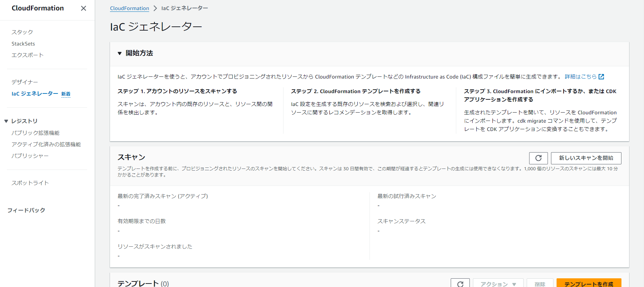Collapse the 開始方法 section
The width and height of the screenshot is (644, 287).
pos(120,53)
